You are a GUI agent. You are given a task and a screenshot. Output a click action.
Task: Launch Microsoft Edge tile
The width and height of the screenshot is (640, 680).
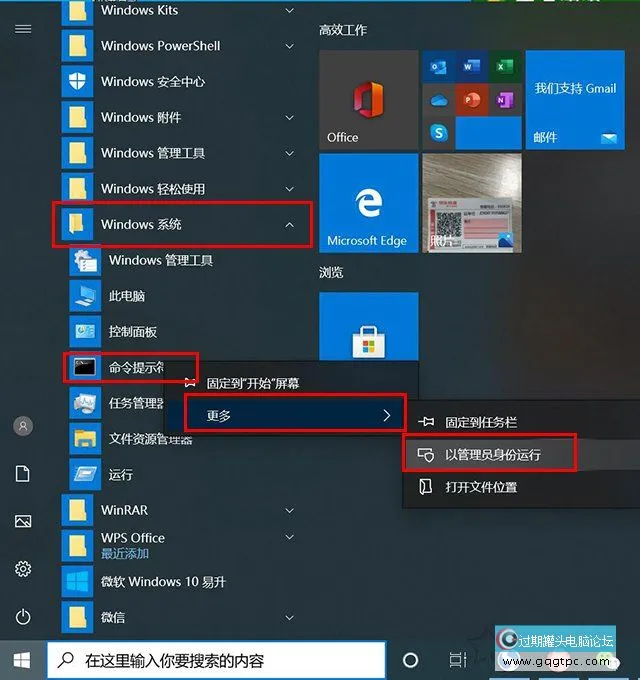(369, 203)
